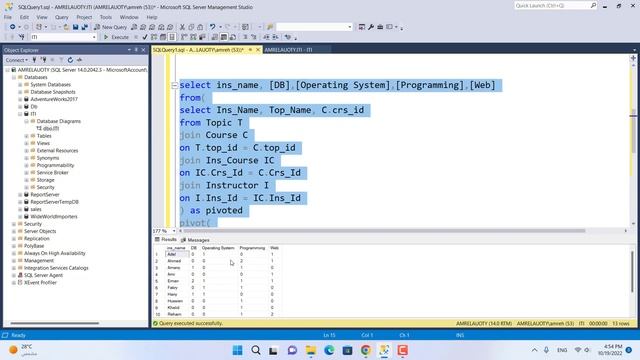The height and width of the screenshot is (360, 640).
Task: Collapse the select statement outline
Action: coord(174,85)
